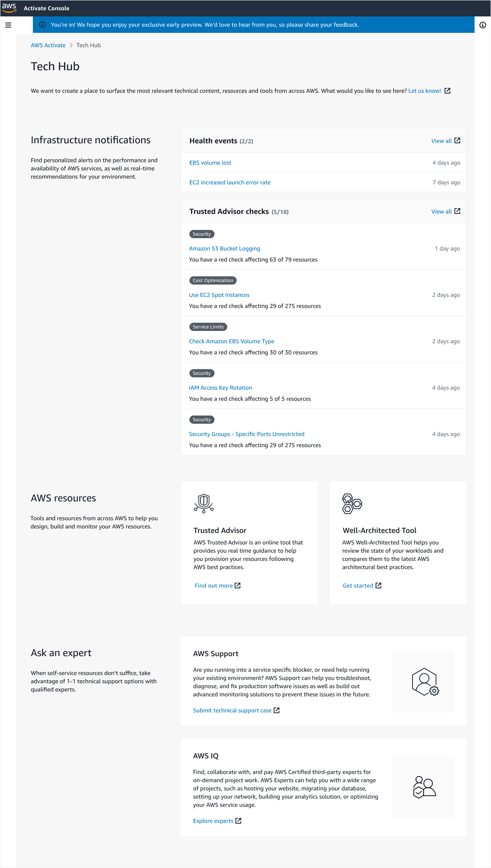The width and height of the screenshot is (491, 868).
Task: Click the Well-Architected Tool hexagons icon
Action: coord(352,504)
